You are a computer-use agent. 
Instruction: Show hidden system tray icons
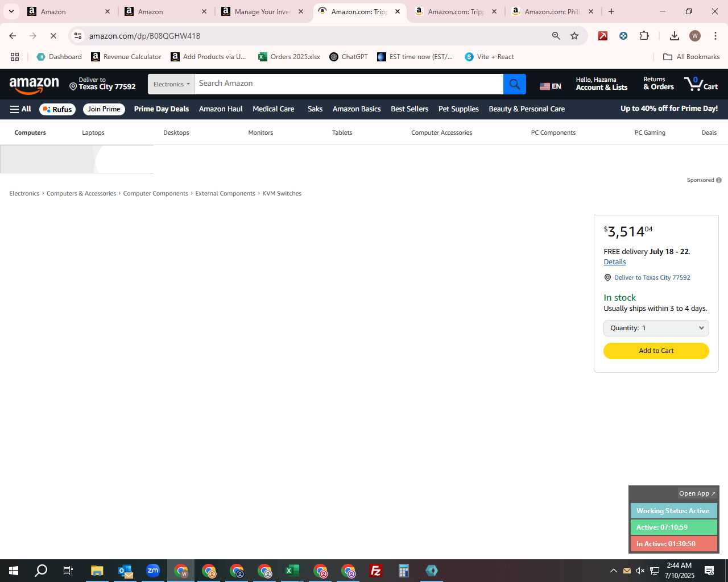coord(613,571)
